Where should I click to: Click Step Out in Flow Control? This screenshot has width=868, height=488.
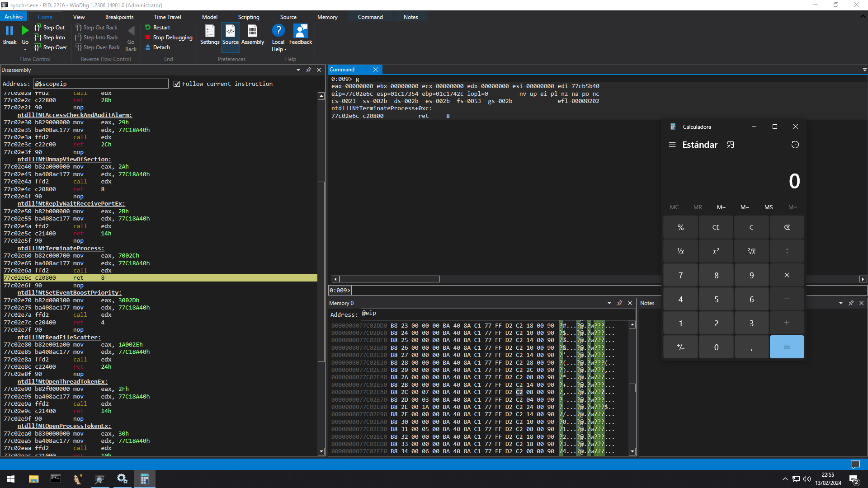pos(49,28)
